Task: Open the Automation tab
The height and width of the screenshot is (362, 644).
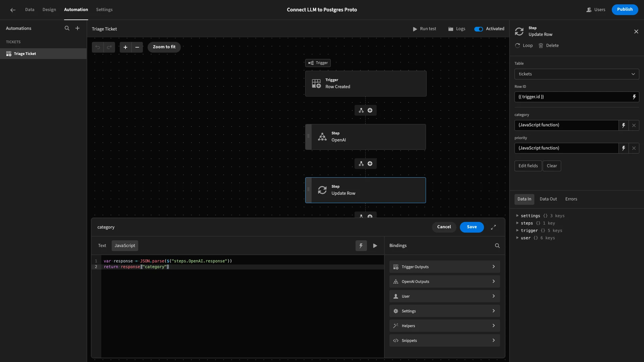Action: pyautogui.click(x=76, y=10)
